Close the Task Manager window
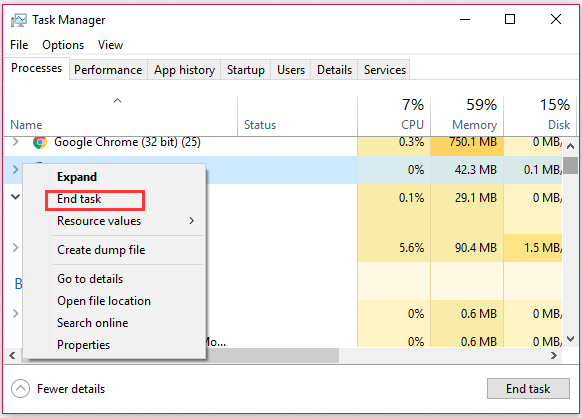This screenshot has height=418, width=582. pos(556,19)
